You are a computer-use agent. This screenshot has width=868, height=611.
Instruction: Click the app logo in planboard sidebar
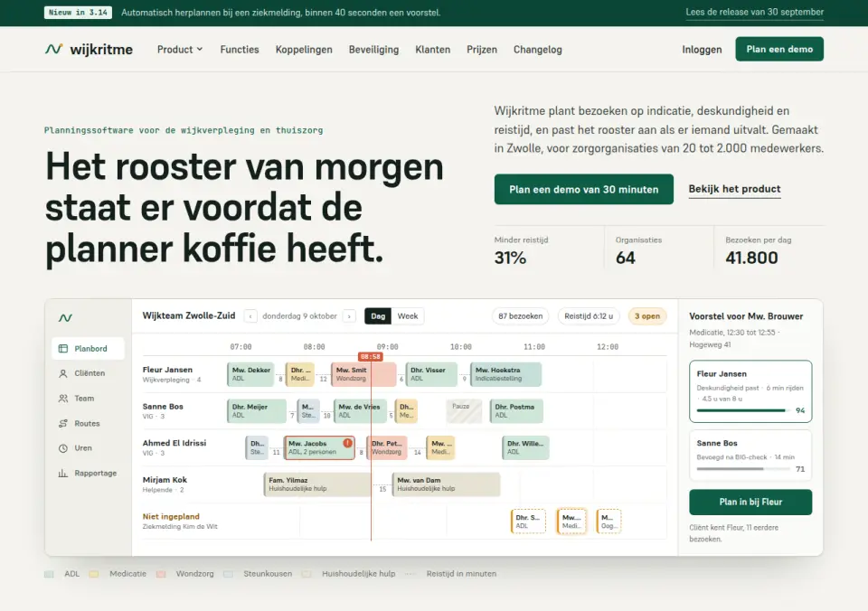coord(65,317)
